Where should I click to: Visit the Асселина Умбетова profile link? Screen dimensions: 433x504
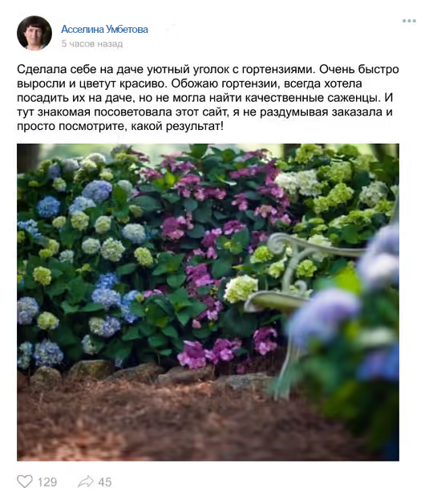click(104, 29)
